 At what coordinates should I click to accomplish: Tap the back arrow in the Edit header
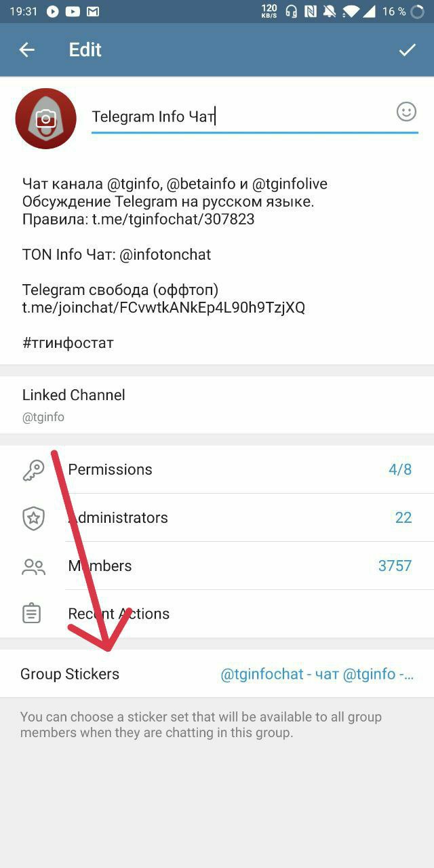coord(26,50)
